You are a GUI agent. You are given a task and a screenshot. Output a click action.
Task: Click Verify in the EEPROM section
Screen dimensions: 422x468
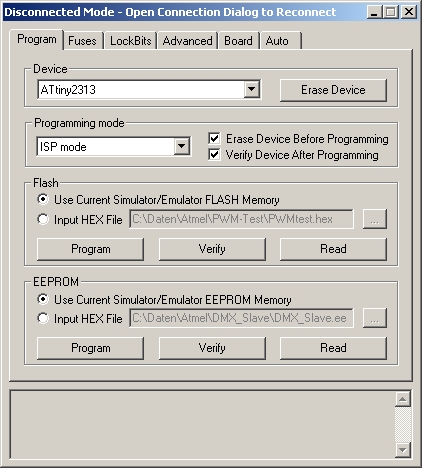(x=212, y=348)
